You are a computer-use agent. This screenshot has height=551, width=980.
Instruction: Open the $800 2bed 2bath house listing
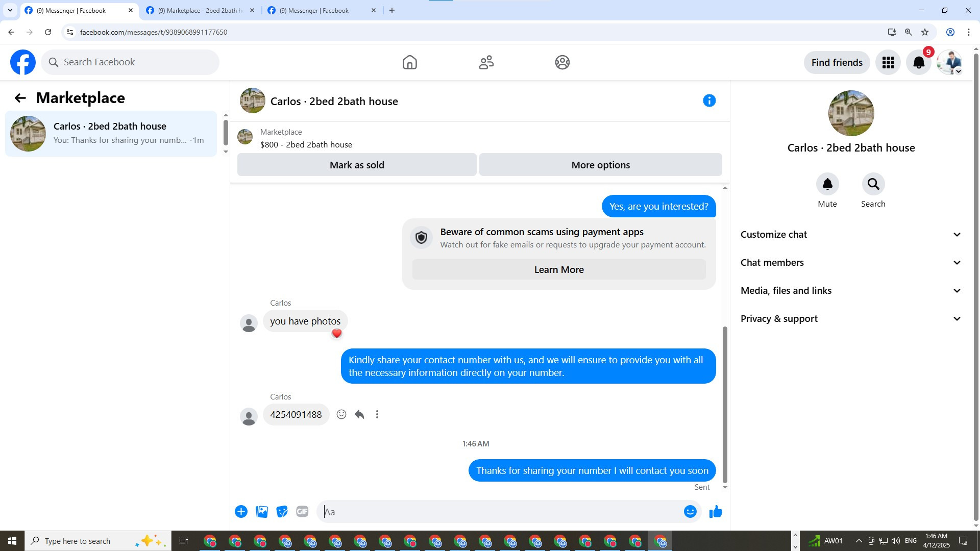click(x=306, y=145)
